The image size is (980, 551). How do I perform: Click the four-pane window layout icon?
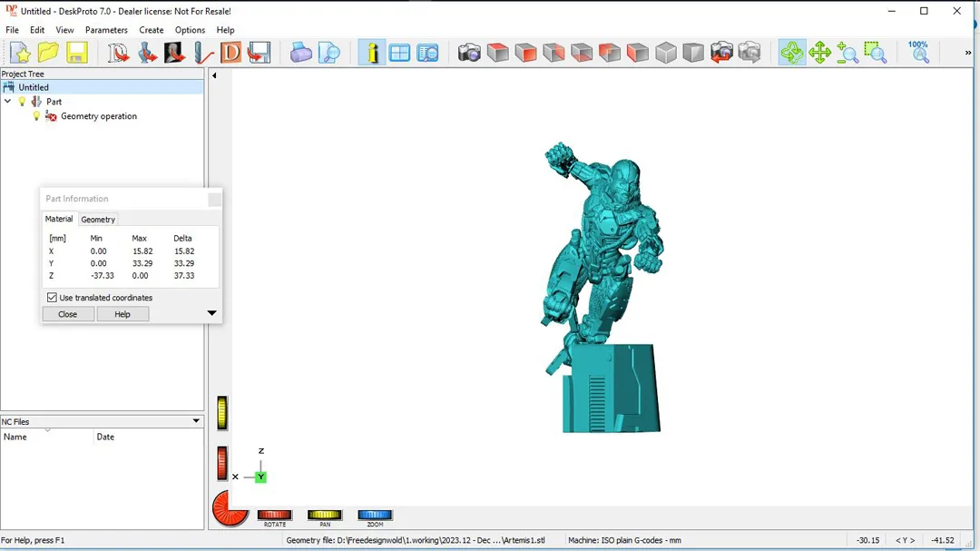[399, 54]
